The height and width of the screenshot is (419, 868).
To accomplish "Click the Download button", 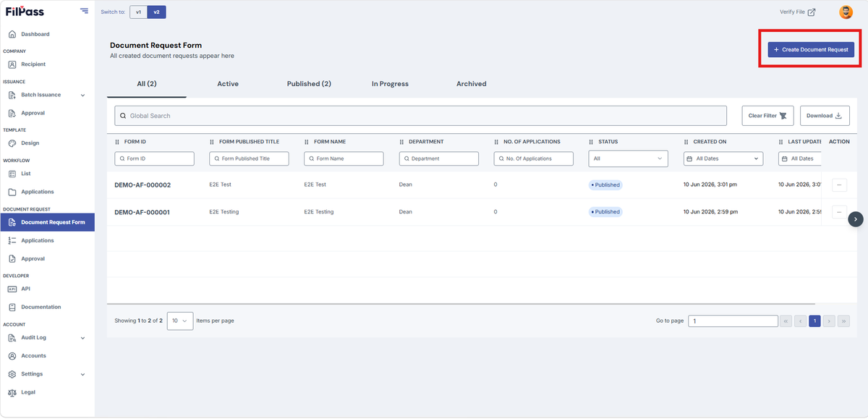I will pos(824,116).
